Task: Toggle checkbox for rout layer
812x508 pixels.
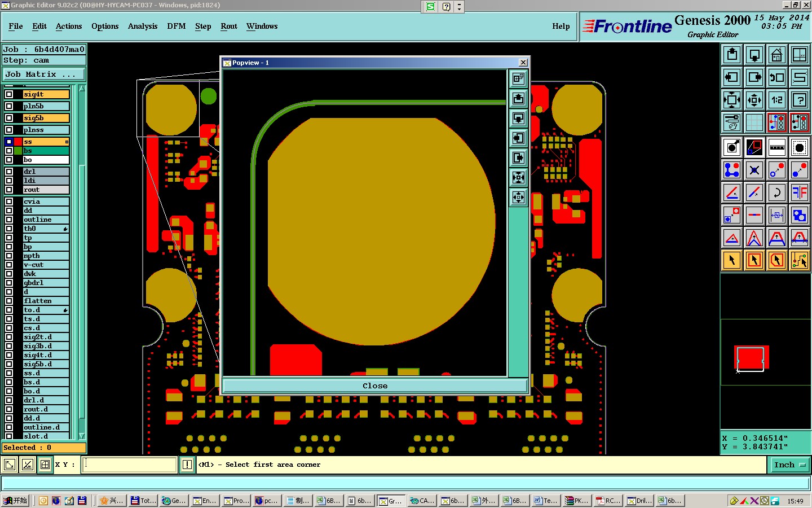Action: [x=9, y=190]
